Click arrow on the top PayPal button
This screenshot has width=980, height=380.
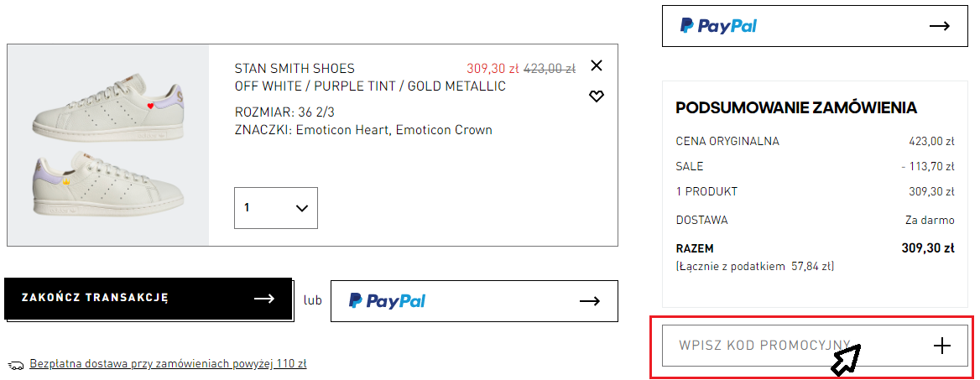pyautogui.click(x=940, y=26)
